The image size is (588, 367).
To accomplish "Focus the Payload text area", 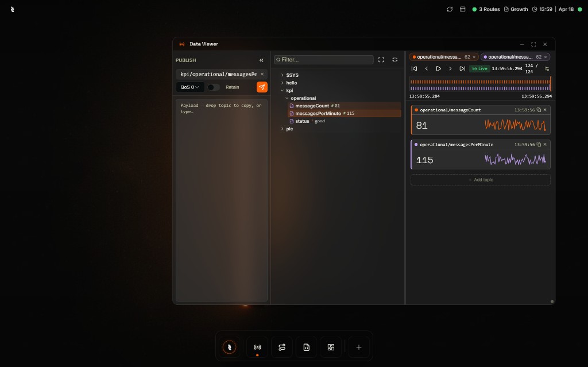I will click(221, 200).
